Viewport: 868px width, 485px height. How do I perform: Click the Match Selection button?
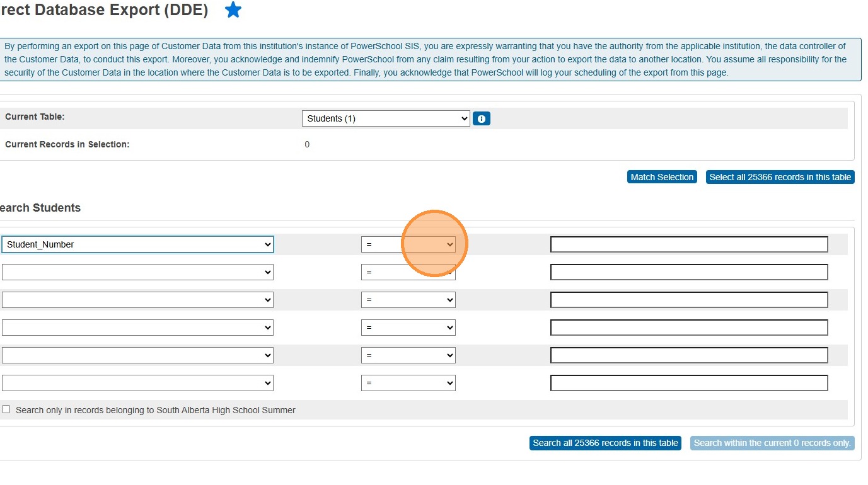coord(662,177)
